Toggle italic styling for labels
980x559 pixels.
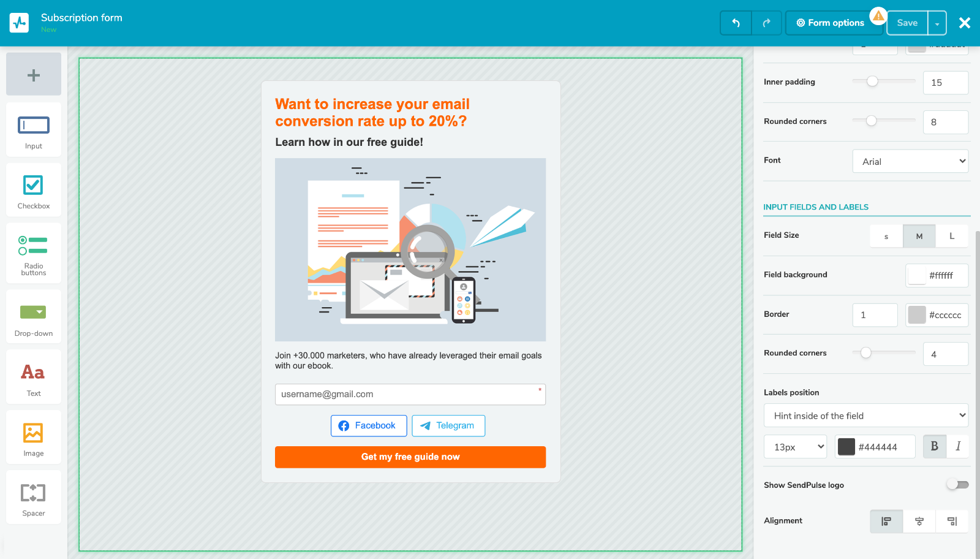click(959, 446)
